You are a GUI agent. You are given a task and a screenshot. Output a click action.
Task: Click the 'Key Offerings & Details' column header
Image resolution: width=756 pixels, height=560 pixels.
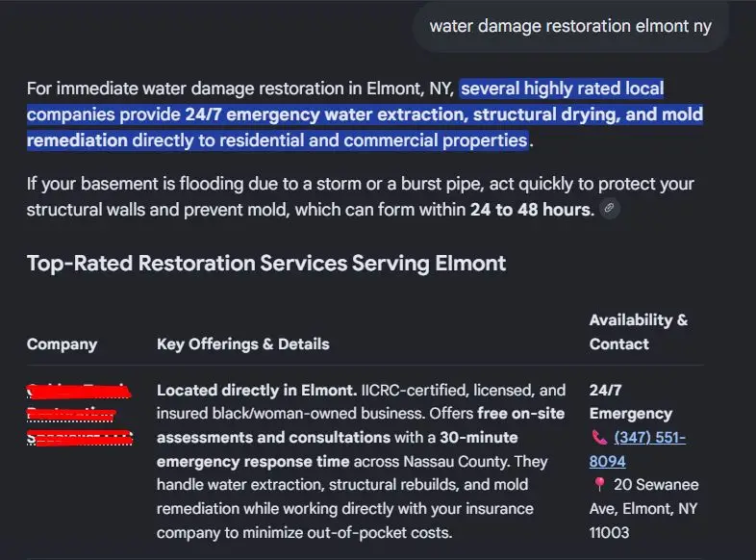pos(243,344)
